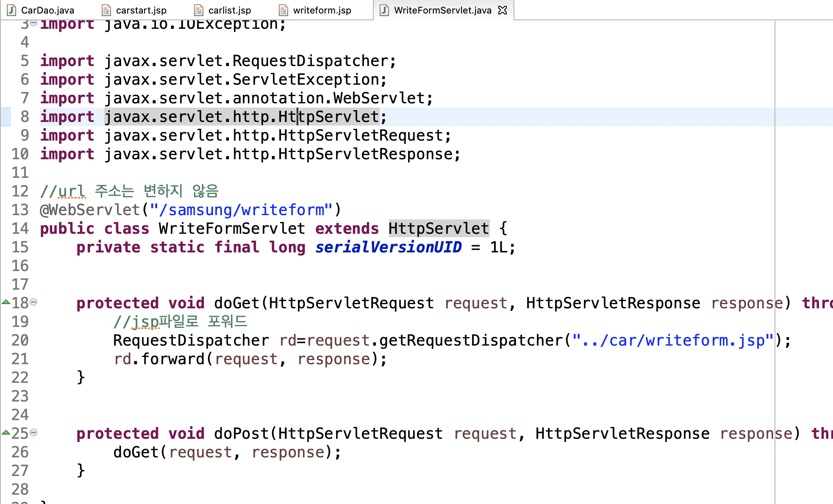The width and height of the screenshot is (833, 504).
Task: Click override marker on doGet line
Action: point(6,302)
